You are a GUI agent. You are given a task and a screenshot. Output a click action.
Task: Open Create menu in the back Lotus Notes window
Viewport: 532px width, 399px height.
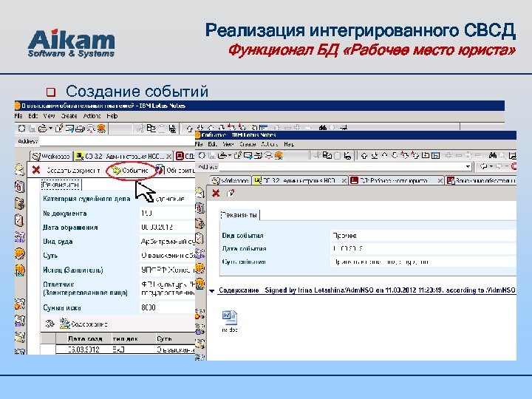[x=69, y=116]
